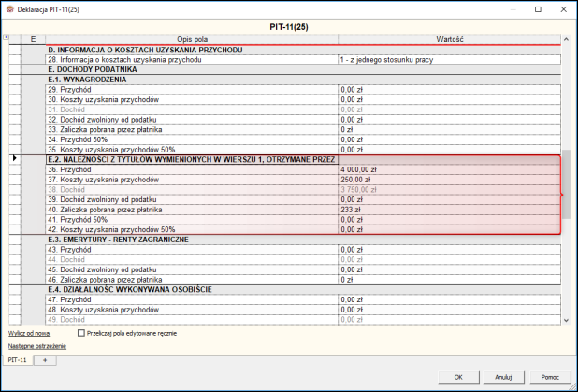Click the Anuluj button
This screenshot has width=578, height=392.
(x=503, y=377)
